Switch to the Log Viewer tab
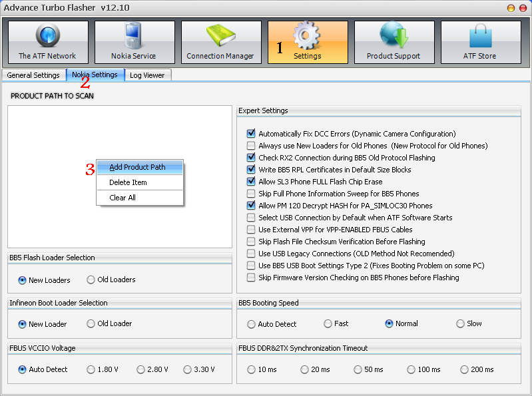Screen dimensions: 532x396 (147, 75)
